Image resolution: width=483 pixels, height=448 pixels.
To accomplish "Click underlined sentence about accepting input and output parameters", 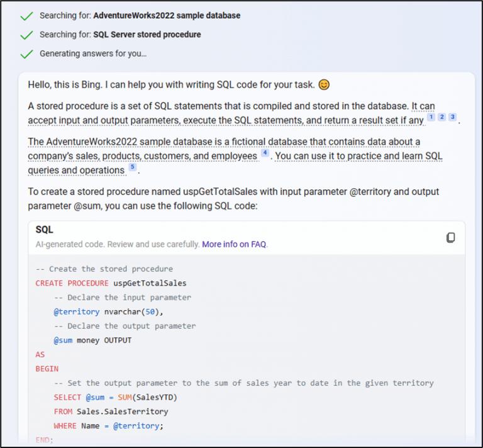I will pyautogui.click(x=226, y=120).
